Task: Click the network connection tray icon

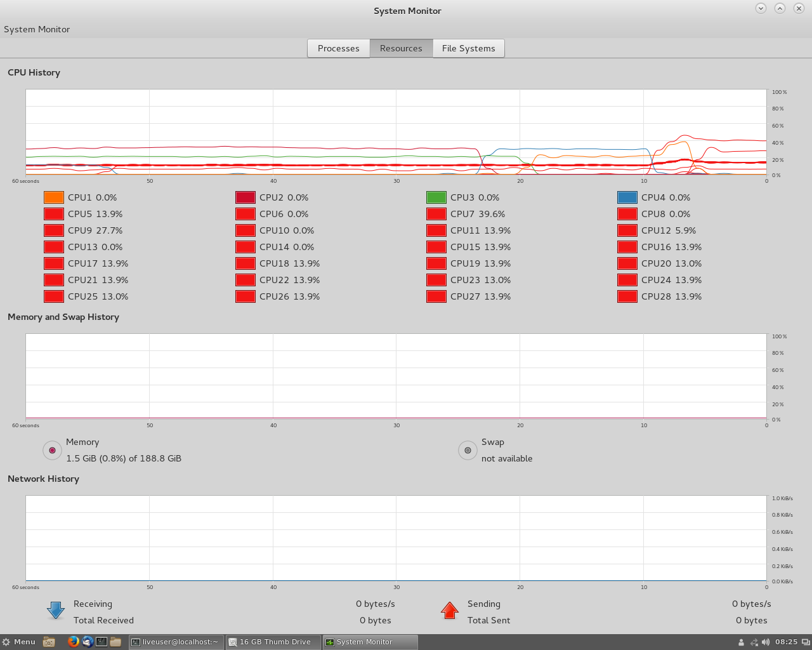Action: pyautogui.click(x=754, y=642)
